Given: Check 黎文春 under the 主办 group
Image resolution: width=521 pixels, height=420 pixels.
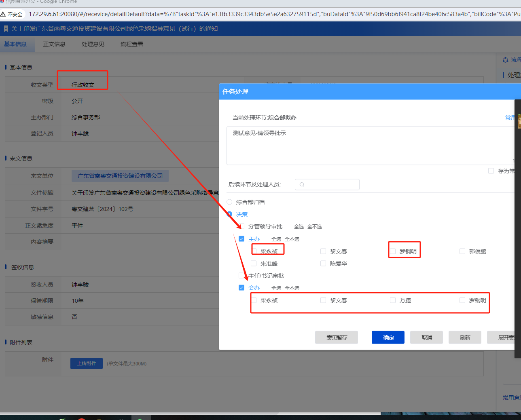Looking at the screenshot, I should 323,251.
